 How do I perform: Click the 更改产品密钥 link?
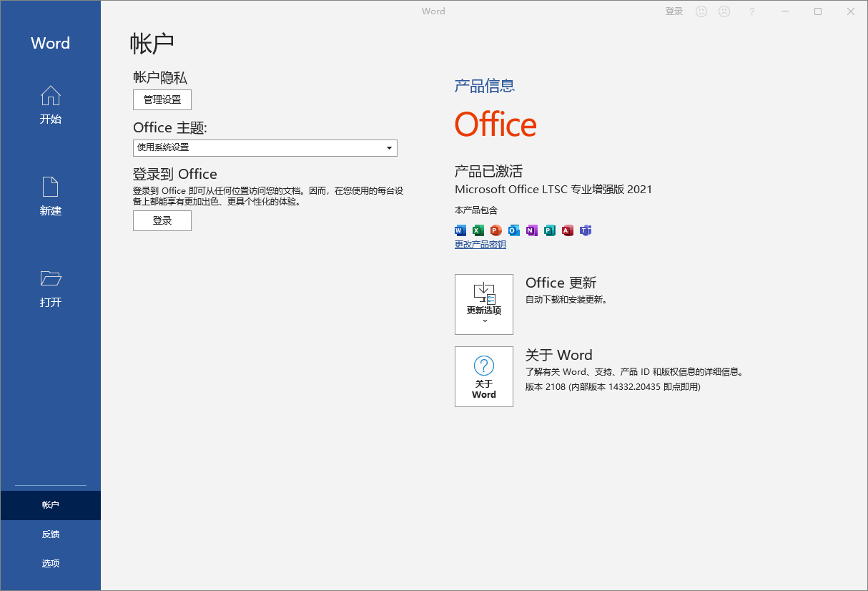coord(480,245)
